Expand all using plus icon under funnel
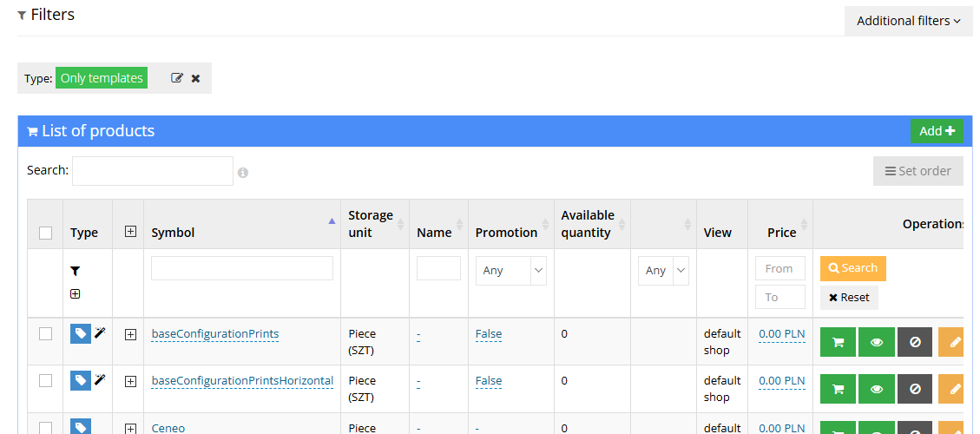This screenshot has width=980, height=434. 75,294
